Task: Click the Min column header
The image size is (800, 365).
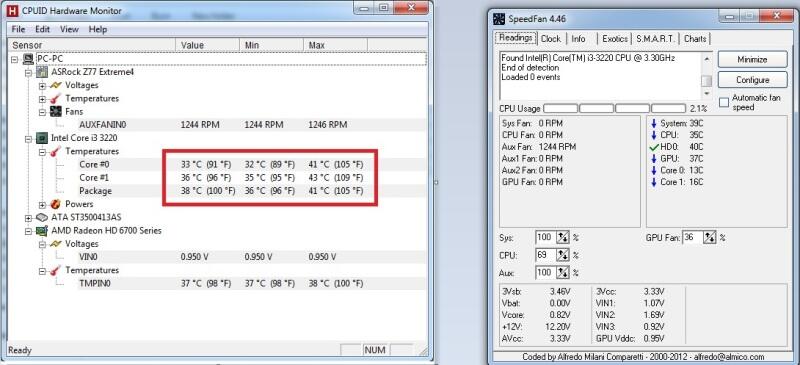Action: pyautogui.click(x=271, y=45)
